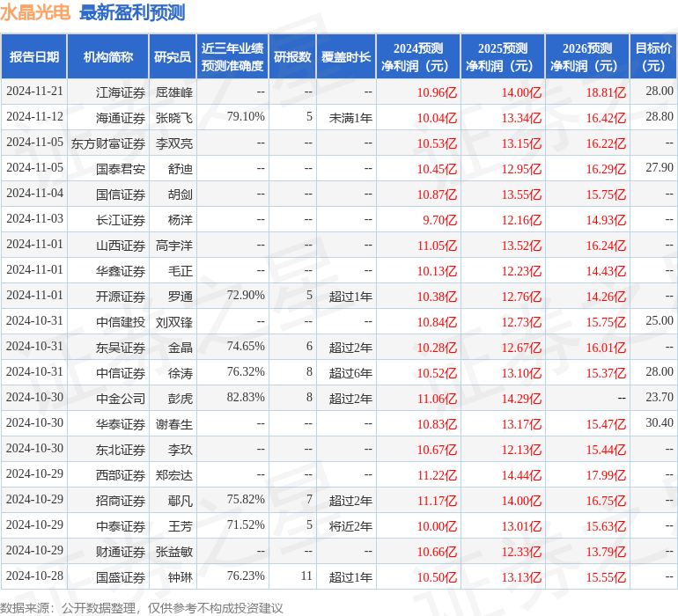This screenshot has width=678, height=616.
Task: Click the 75.82% accuracy value
Action: click(x=246, y=499)
